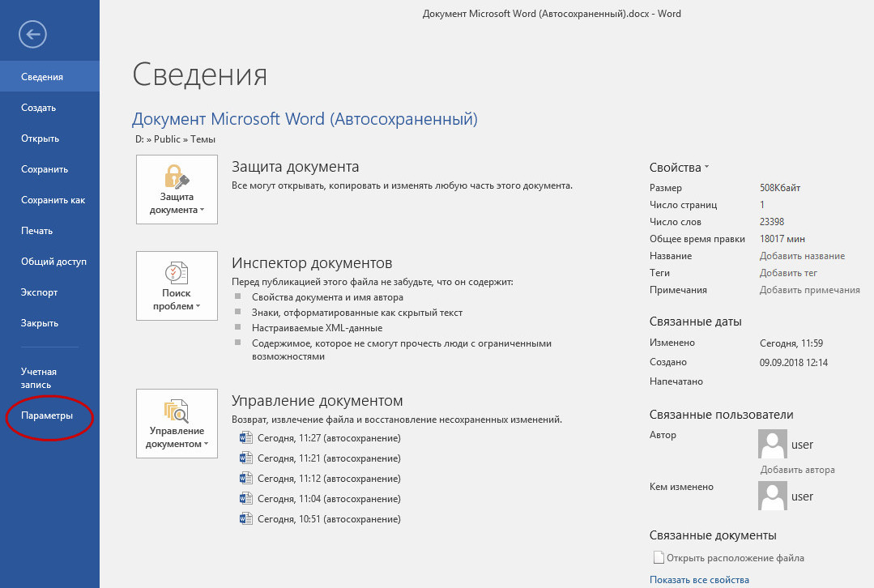Click Word file icon beside 11:21 autosave

(245, 458)
